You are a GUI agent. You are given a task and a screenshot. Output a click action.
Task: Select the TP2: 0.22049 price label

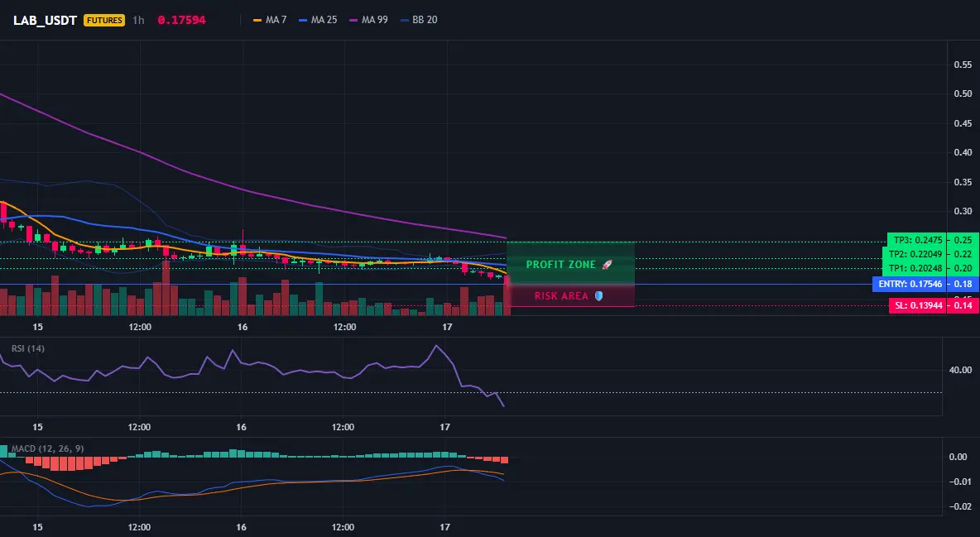pos(915,254)
